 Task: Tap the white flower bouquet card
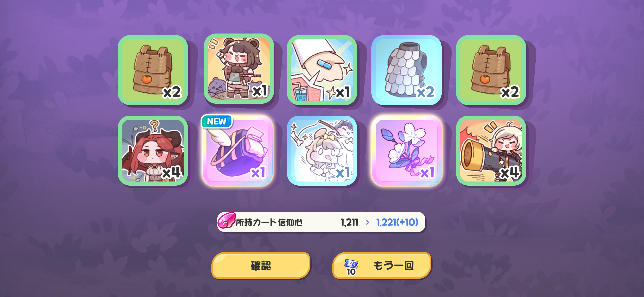click(406, 151)
